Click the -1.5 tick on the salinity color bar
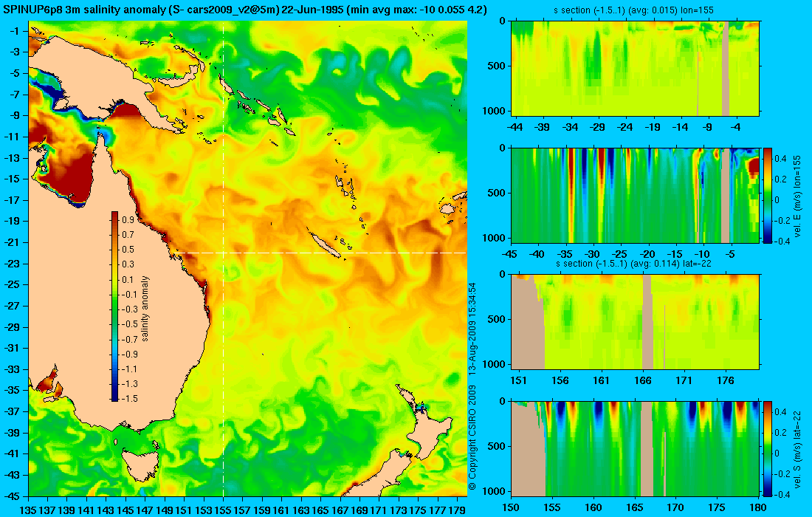812x517 pixels. coord(129,399)
